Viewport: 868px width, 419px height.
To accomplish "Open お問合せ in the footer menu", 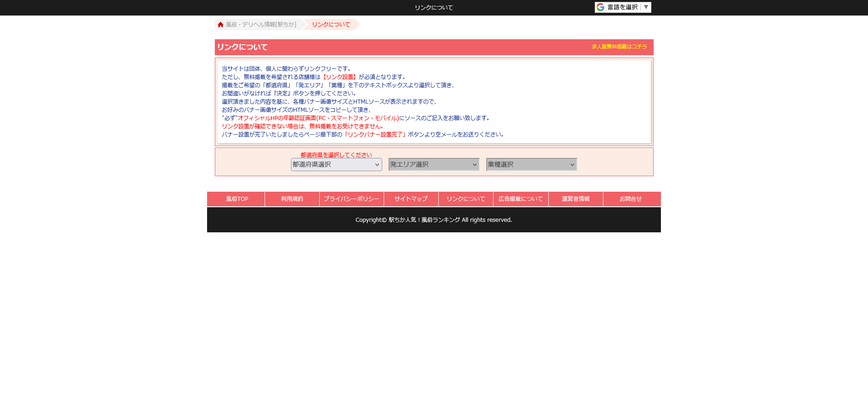I will point(632,199).
